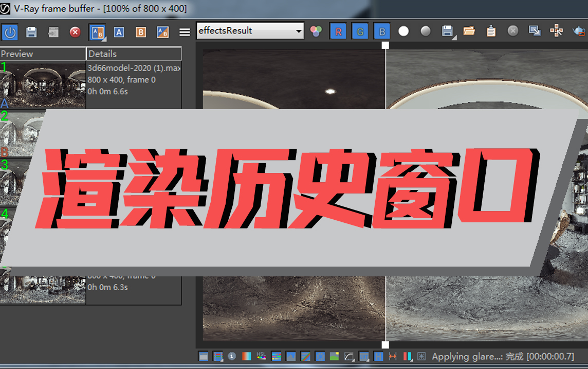
Task: Open the hamburger menu next to compare icons
Action: (x=185, y=32)
